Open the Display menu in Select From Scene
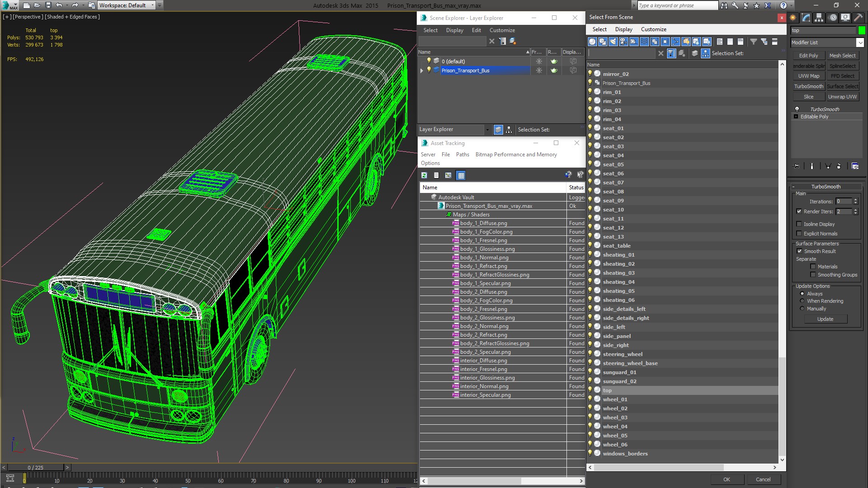The height and width of the screenshot is (488, 868). coord(624,29)
